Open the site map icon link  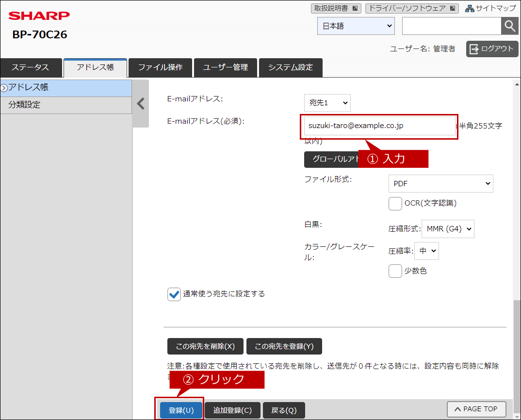470,8
